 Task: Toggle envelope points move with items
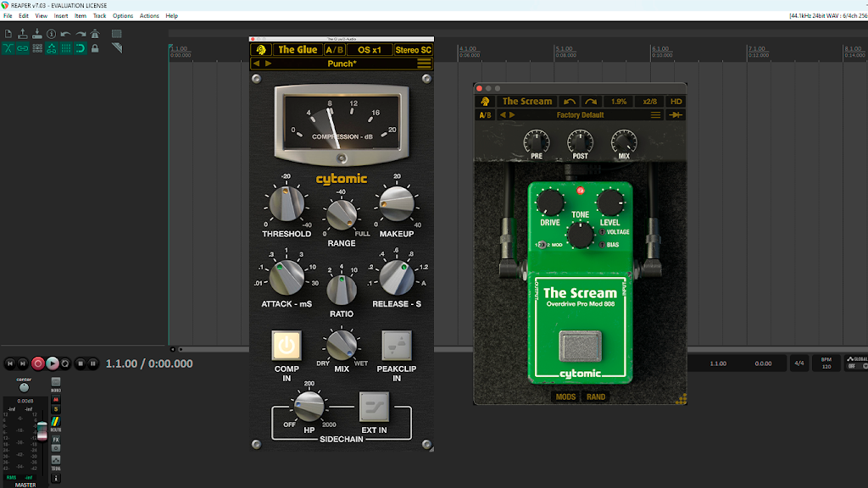[52, 48]
